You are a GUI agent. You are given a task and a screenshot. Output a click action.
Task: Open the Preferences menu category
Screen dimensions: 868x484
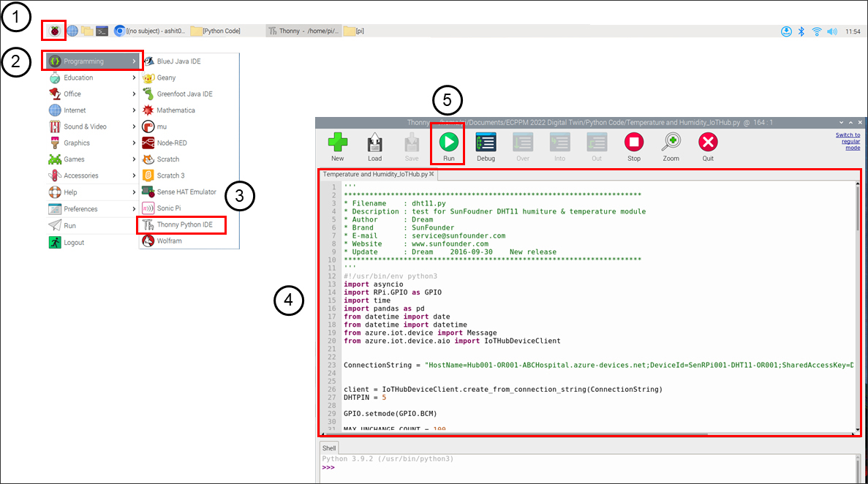[x=92, y=209]
